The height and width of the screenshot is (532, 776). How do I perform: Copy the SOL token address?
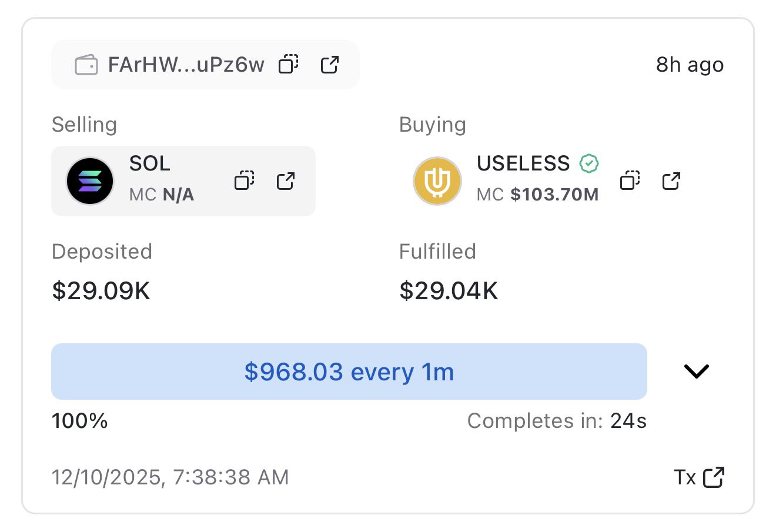(x=244, y=180)
